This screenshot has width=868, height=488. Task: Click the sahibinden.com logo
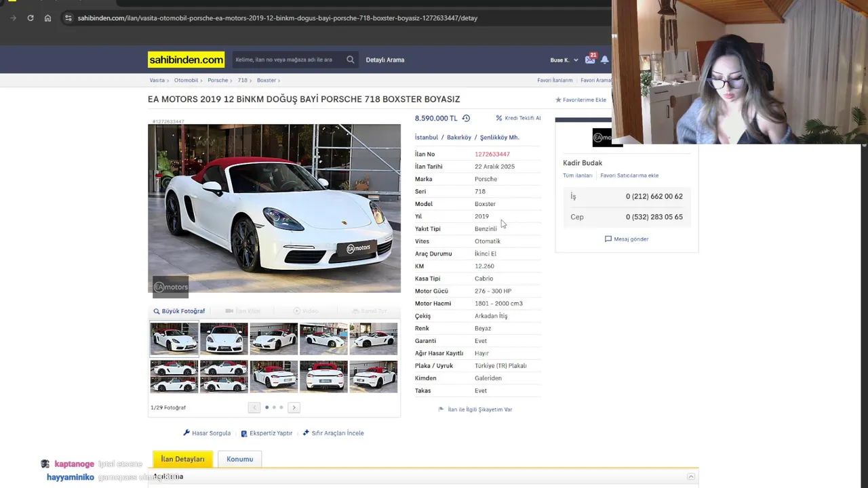point(186,60)
